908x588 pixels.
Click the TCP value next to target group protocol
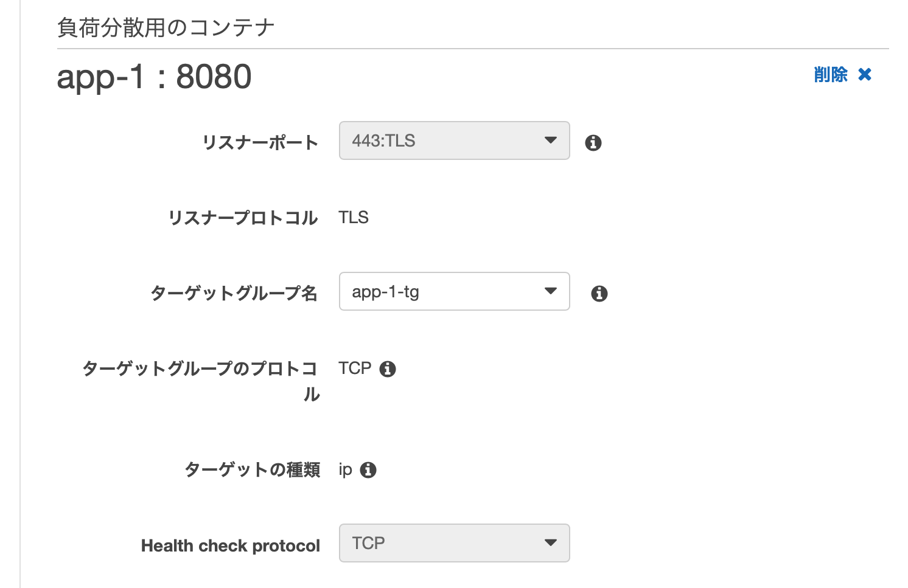(355, 367)
